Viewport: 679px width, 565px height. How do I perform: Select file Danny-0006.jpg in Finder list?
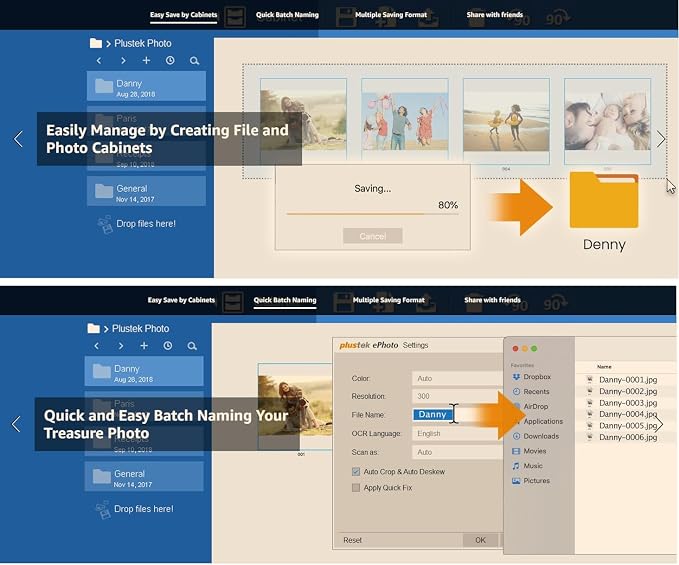pos(628,437)
